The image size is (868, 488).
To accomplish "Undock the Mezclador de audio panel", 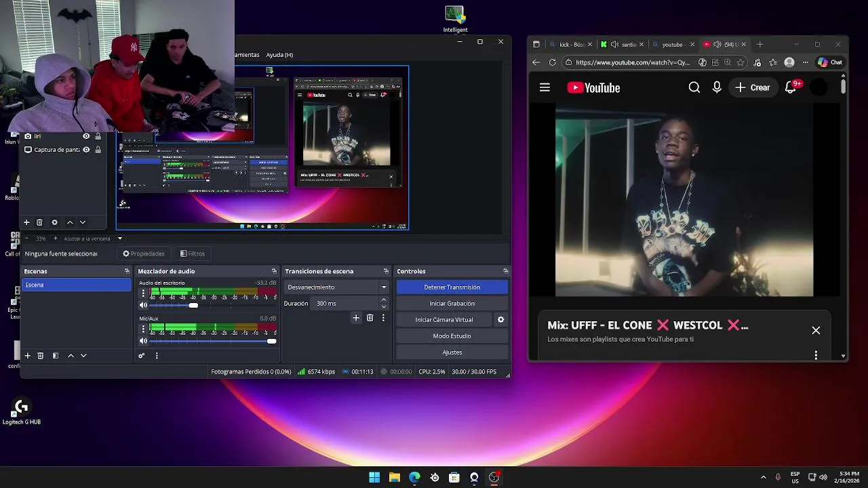I will click(x=274, y=271).
